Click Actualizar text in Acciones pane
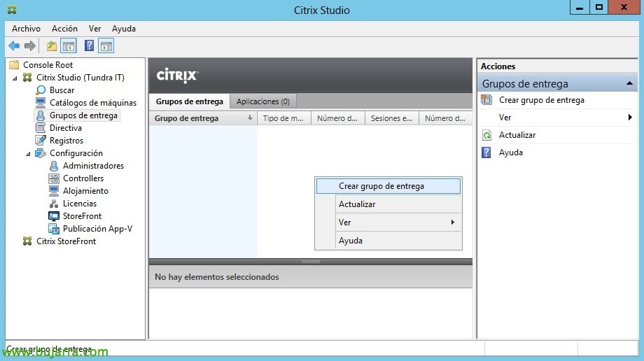Screen dimensions: 644x361 pos(517,135)
